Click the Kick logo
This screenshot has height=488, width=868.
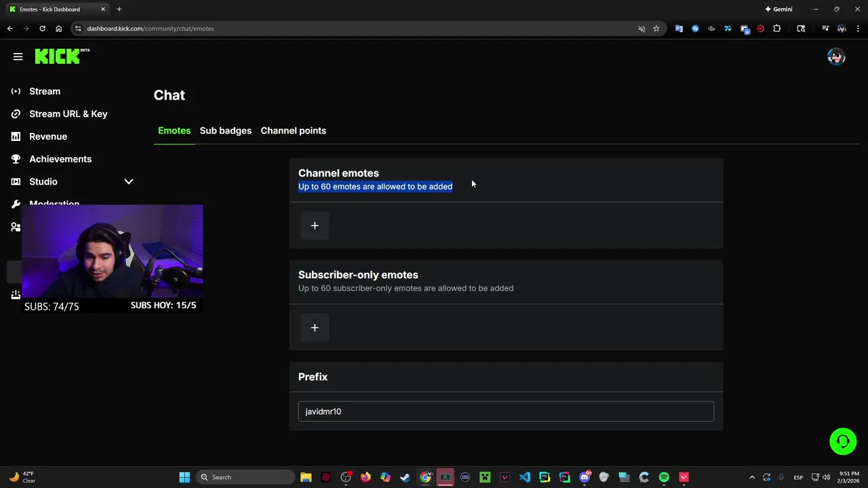pyautogui.click(x=62, y=56)
